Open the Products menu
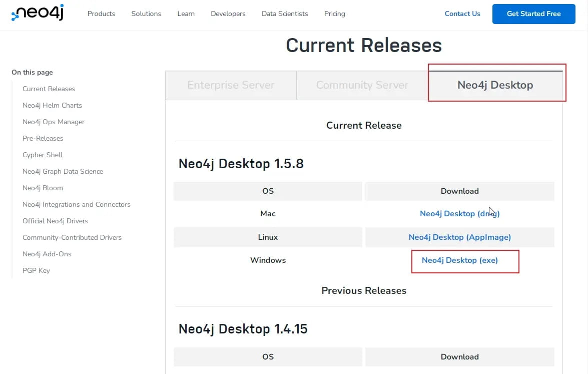 point(101,14)
